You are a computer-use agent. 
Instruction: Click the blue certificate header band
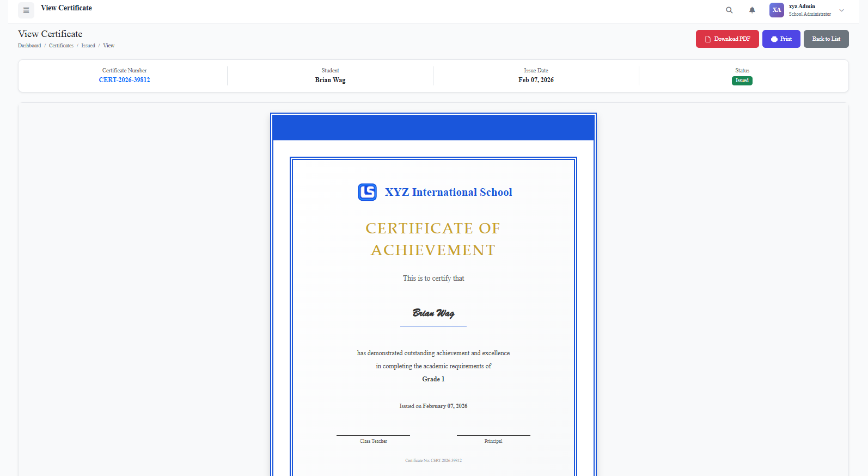tap(433, 128)
